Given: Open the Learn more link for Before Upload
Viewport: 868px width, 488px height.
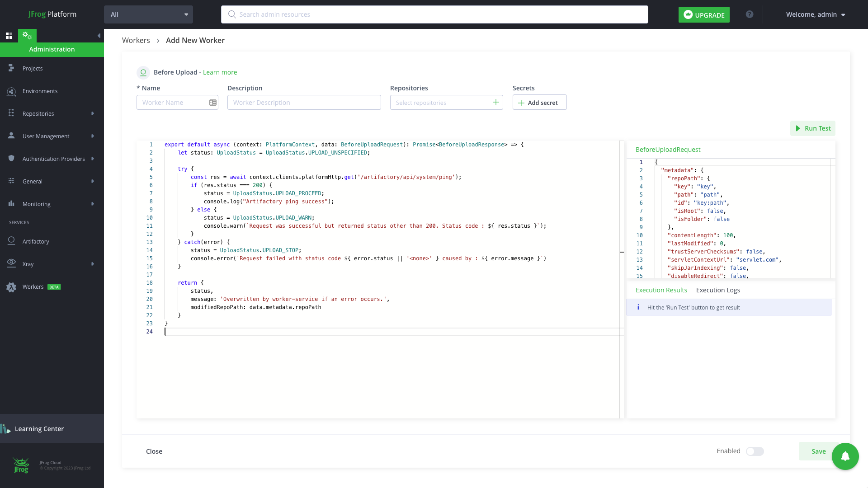Looking at the screenshot, I should tap(220, 72).
